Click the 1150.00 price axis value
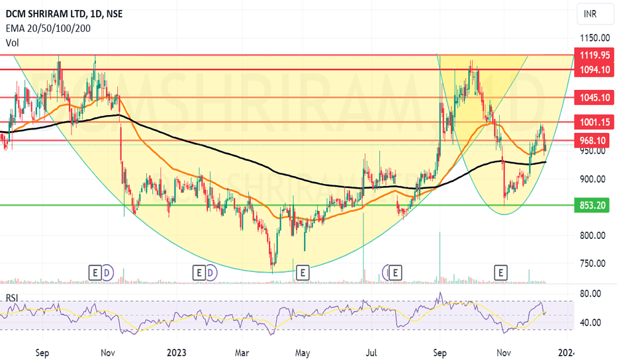Screen dimensions: 617x364 click(595, 38)
